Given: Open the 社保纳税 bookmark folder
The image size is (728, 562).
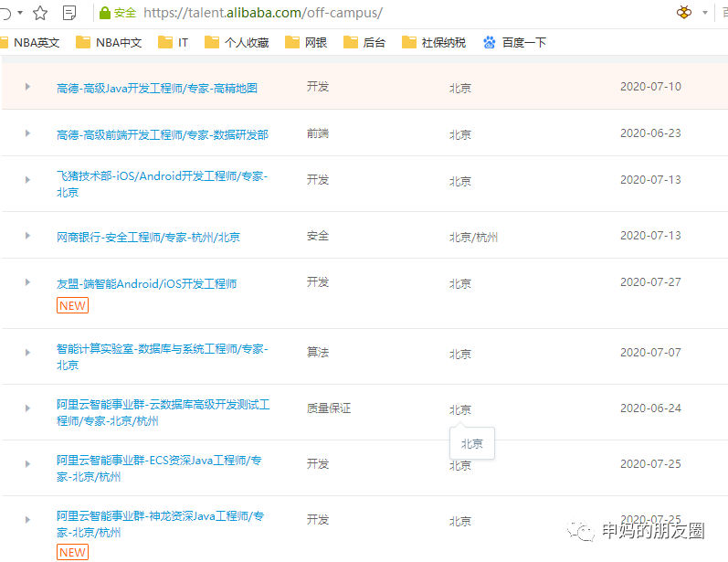Looking at the screenshot, I should (434, 43).
